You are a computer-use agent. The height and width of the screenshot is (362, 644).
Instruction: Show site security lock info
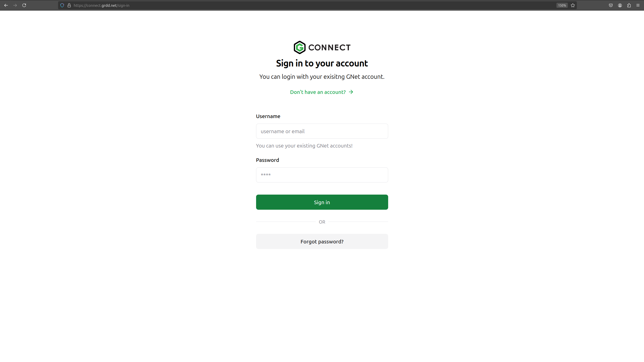[x=69, y=5]
